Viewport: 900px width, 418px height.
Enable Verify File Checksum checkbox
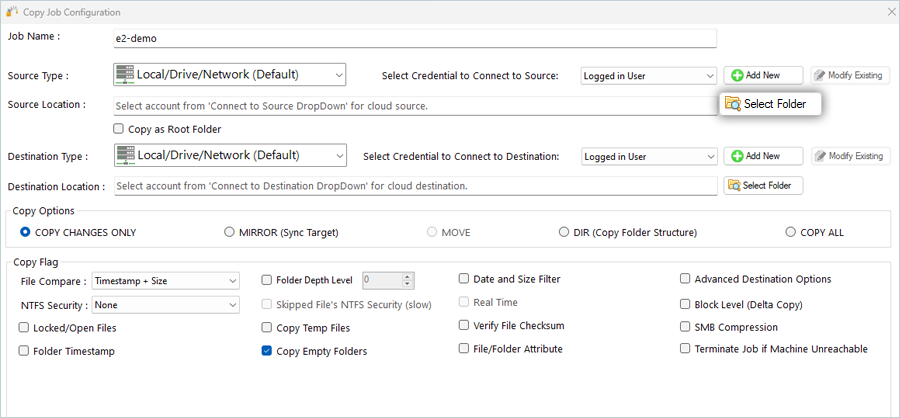(465, 326)
